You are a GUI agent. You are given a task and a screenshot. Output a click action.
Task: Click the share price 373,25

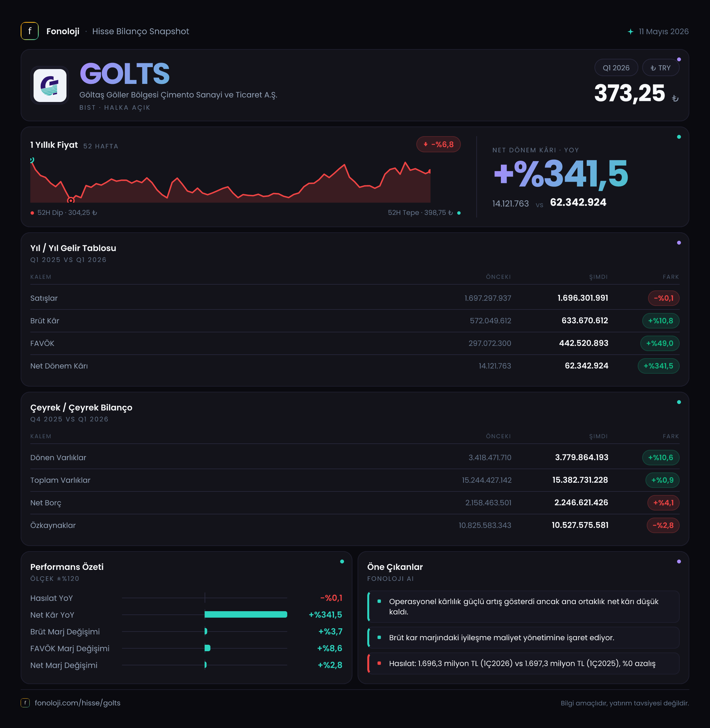[629, 93]
